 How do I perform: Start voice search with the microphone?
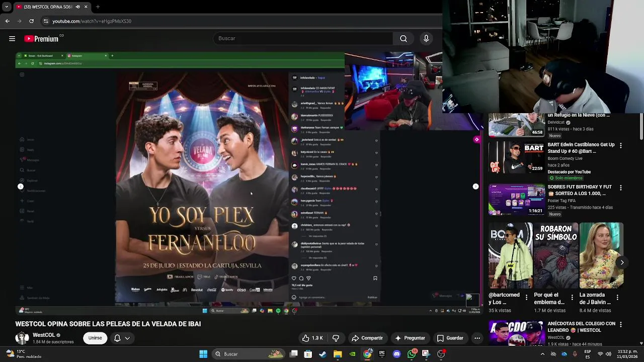click(426, 39)
